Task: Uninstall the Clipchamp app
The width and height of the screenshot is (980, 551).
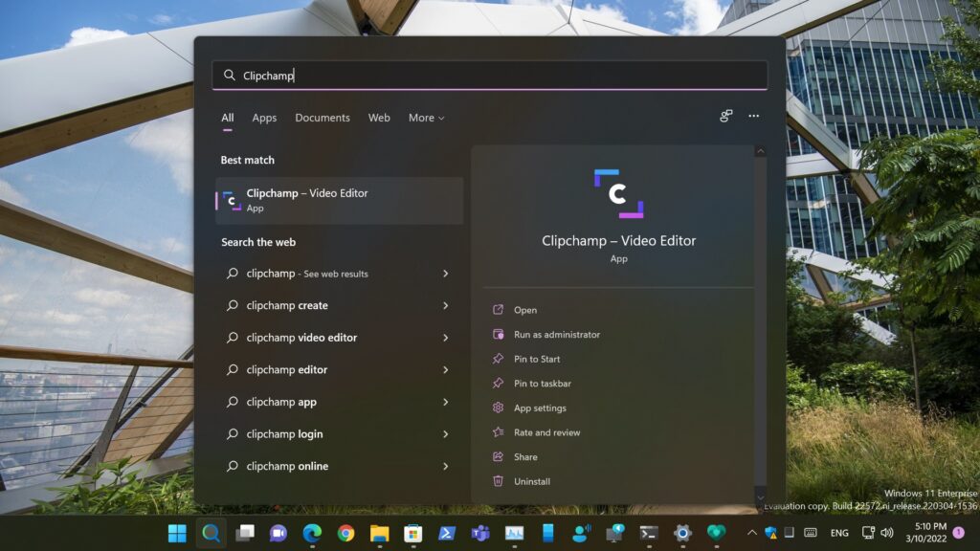Action: coord(531,482)
